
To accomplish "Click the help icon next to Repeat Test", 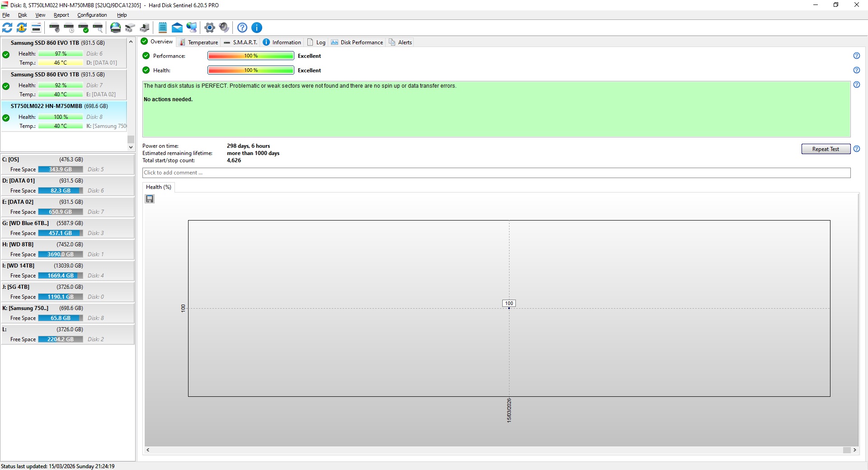I will coord(856,149).
